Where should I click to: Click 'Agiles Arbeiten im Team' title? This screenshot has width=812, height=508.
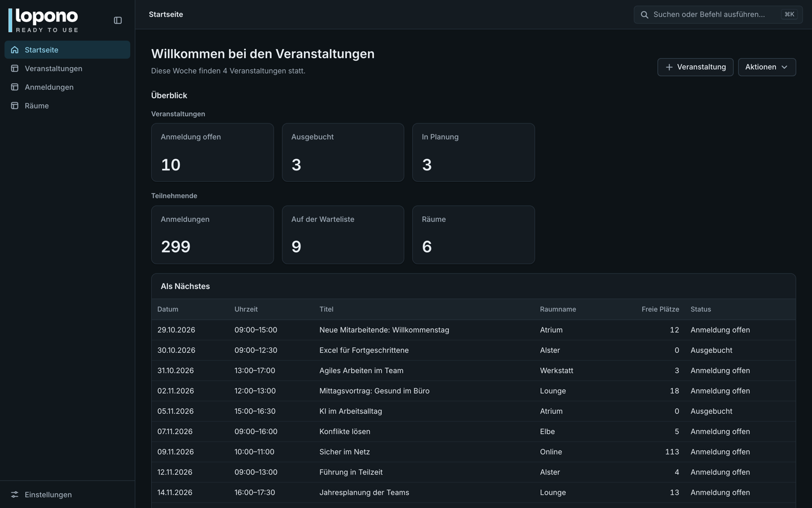(x=361, y=371)
